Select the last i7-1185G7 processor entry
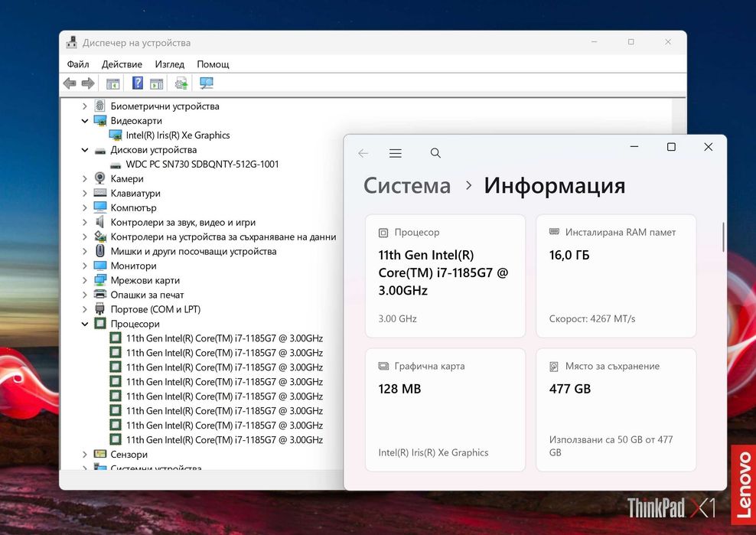The height and width of the screenshot is (535, 756). 224,439
